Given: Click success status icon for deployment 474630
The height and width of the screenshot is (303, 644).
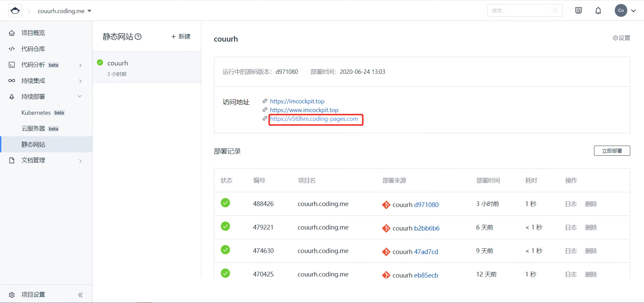Looking at the screenshot, I should 225,250.
